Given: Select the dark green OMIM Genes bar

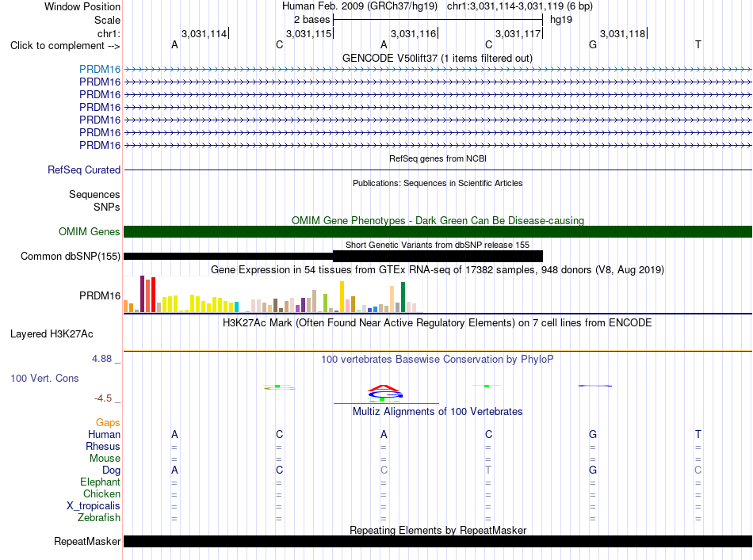Looking at the screenshot, I should tap(438, 232).
